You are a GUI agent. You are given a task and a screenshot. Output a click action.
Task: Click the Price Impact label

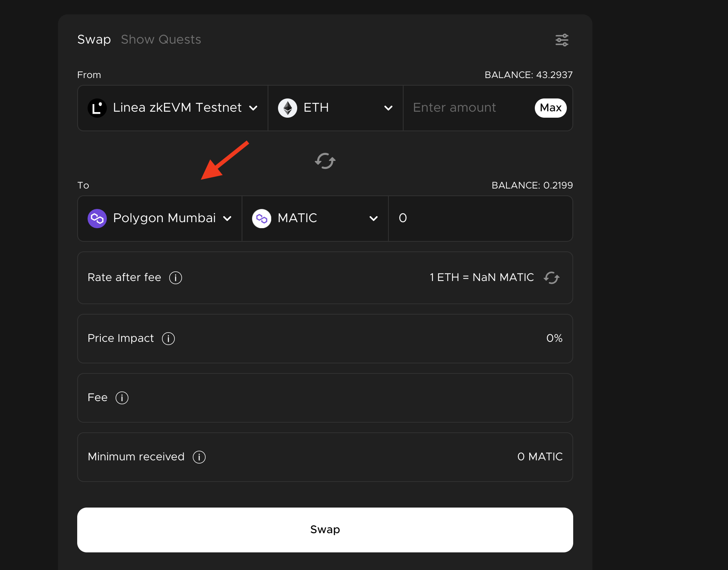pyautogui.click(x=121, y=338)
